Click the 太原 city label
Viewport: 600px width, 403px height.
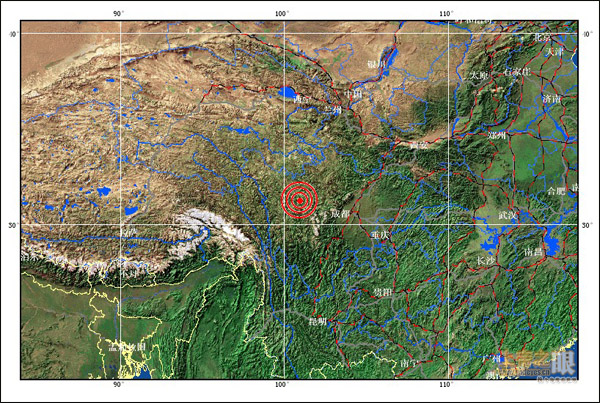[478, 76]
